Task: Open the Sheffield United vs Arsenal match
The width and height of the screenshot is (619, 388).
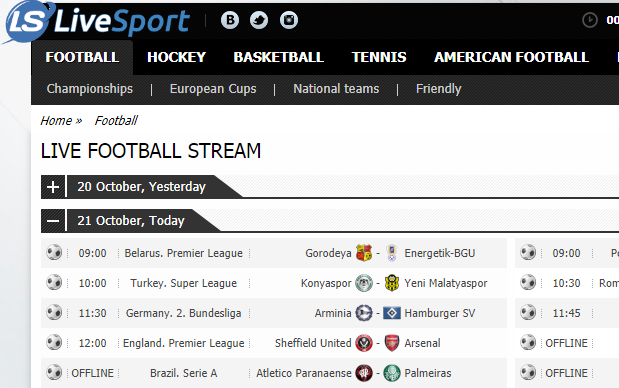Action: (x=274, y=343)
